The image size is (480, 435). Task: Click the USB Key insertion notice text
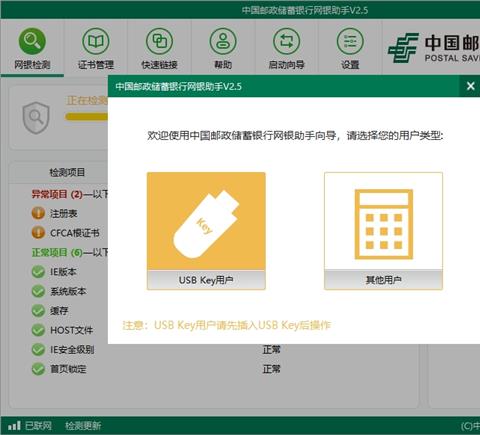tap(226, 325)
